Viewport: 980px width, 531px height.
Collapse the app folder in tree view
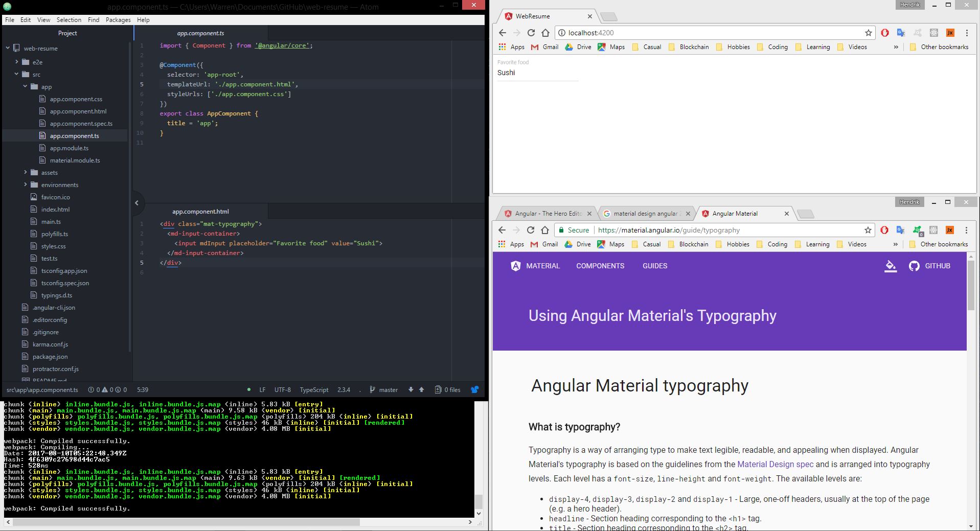[x=25, y=86]
